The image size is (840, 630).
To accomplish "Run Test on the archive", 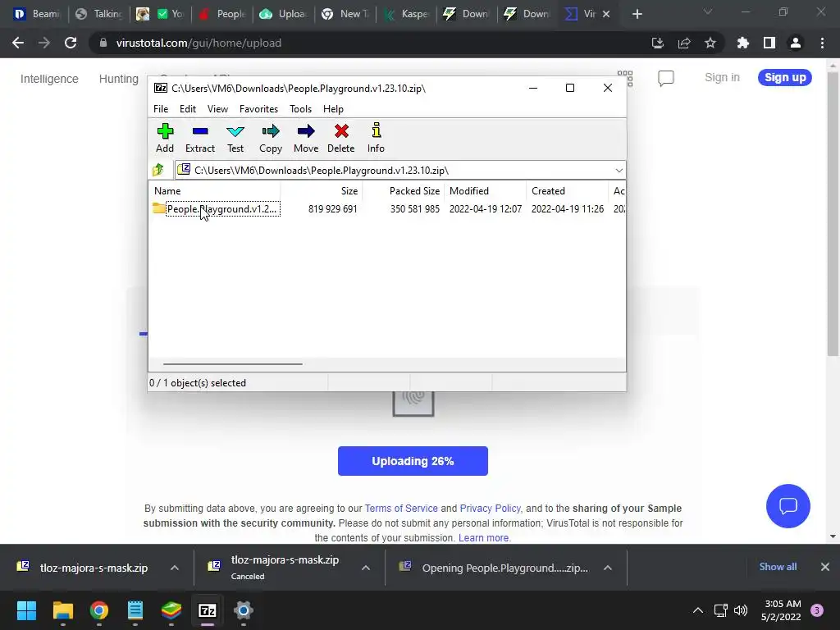I will tap(235, 138).
